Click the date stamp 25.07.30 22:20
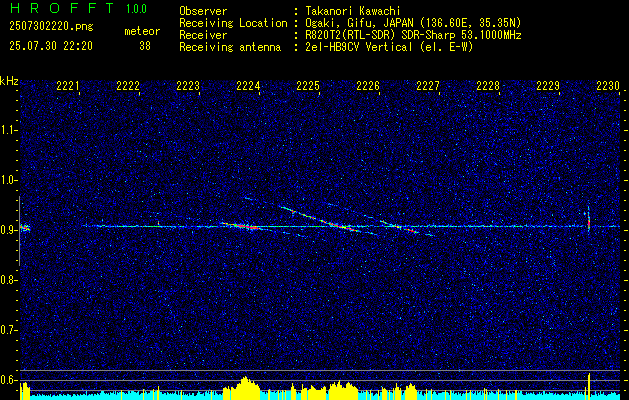629x400 pixels. 51,46
